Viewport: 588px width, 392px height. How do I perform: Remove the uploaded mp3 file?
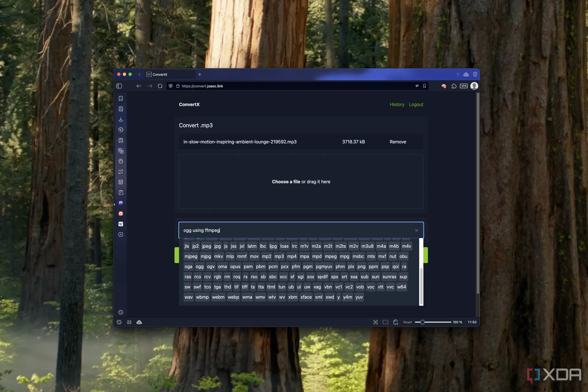398,142
